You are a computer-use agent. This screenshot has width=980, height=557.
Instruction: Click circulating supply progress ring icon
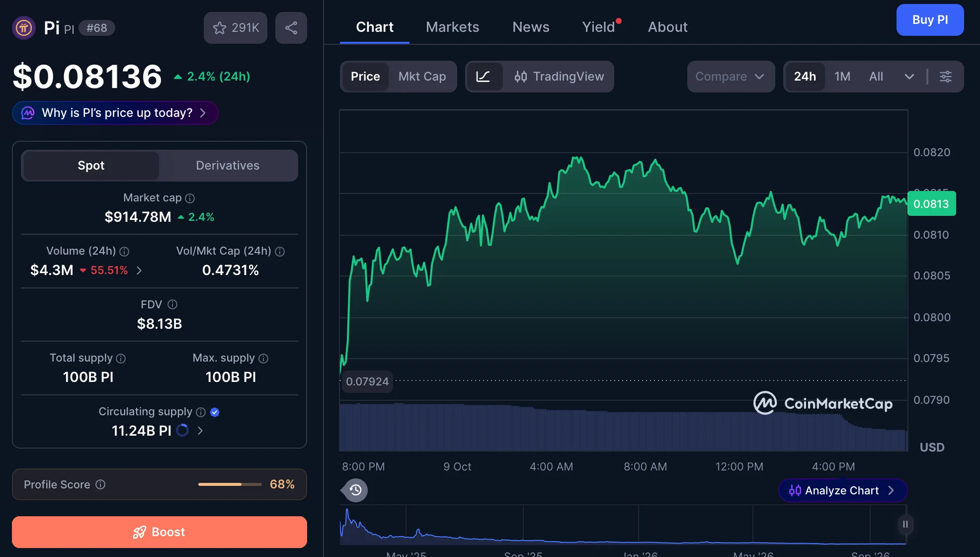[183, 430]
